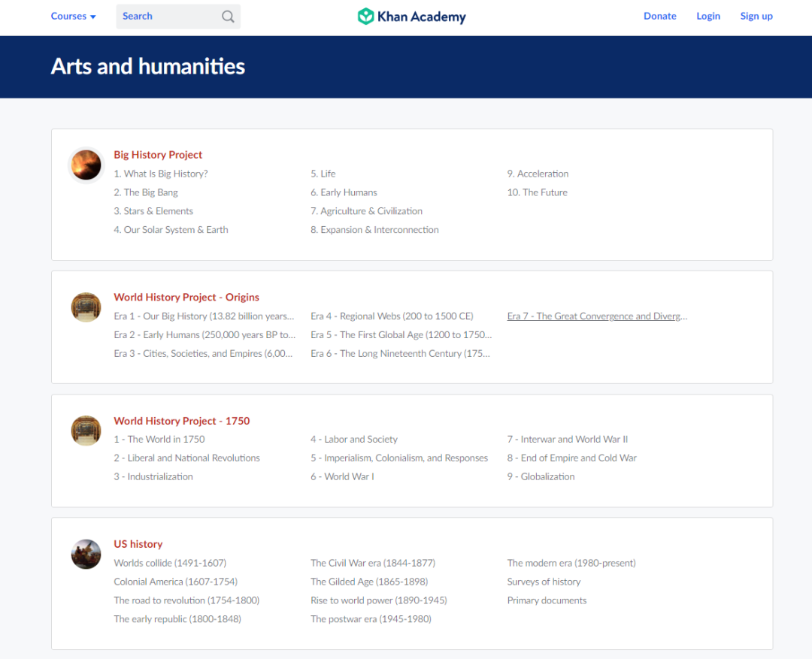Go to 4. Our Solar System & Earth
The width and height of the screenshot is (812, 659).
pyautogui.click(x=171, y=230)
